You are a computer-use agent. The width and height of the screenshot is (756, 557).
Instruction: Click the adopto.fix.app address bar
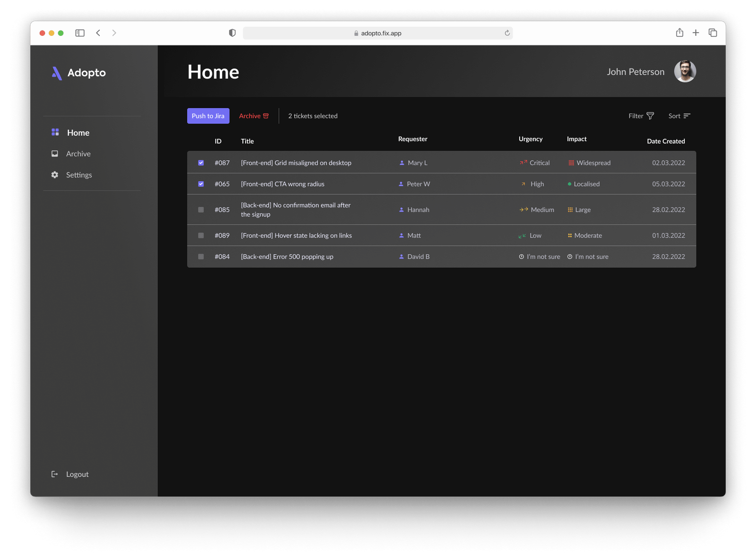378,33
